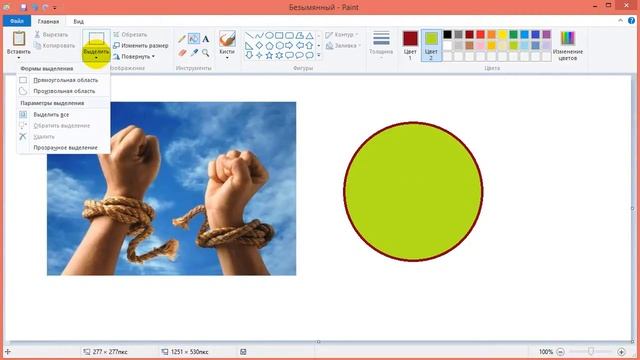Choose Выделить все in the menu
Screen dimensions: 640x360
(64, 115)
